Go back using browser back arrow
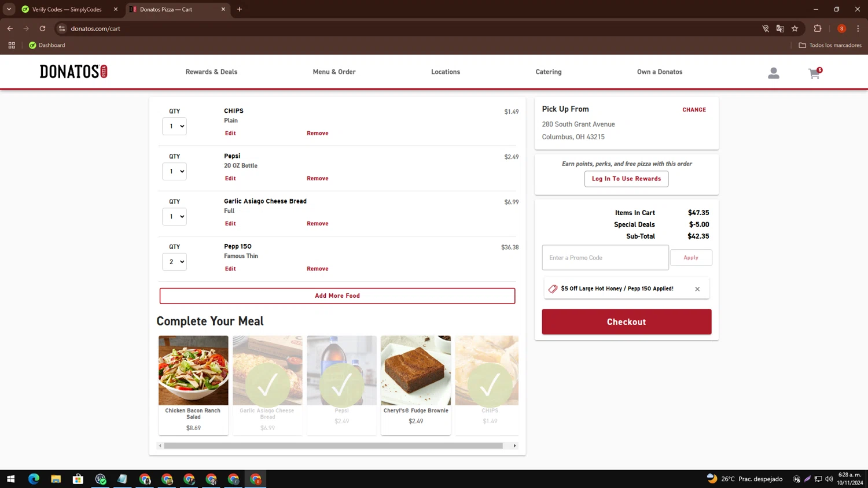Screen dimensions: 868x488 (10, 28)
